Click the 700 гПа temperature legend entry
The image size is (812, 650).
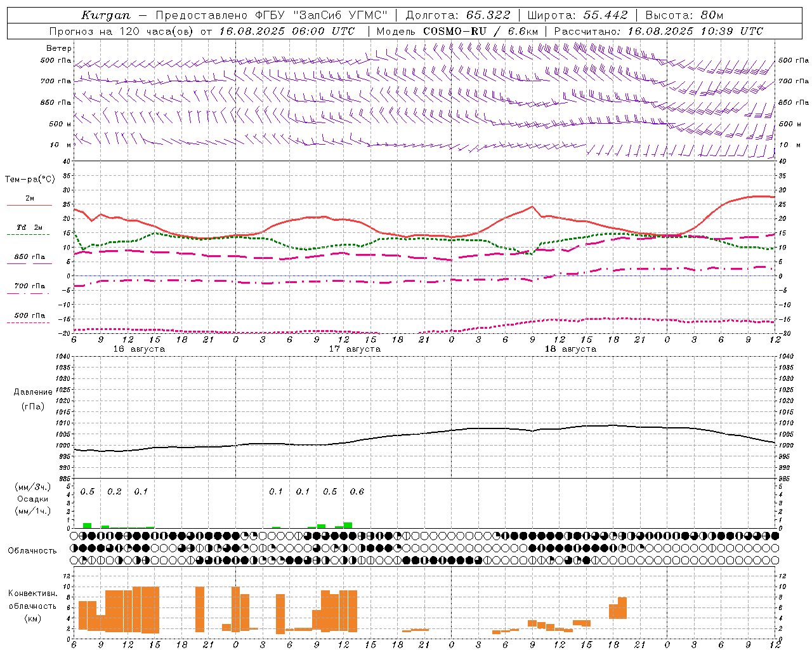(x=30, y=286)
